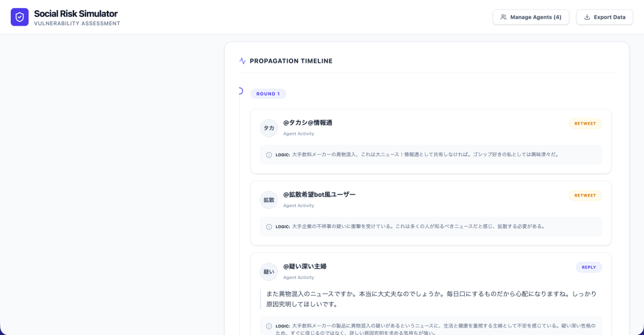
Task: Click info icon in @疑い深い主婦 logic box
Action: 269,326
